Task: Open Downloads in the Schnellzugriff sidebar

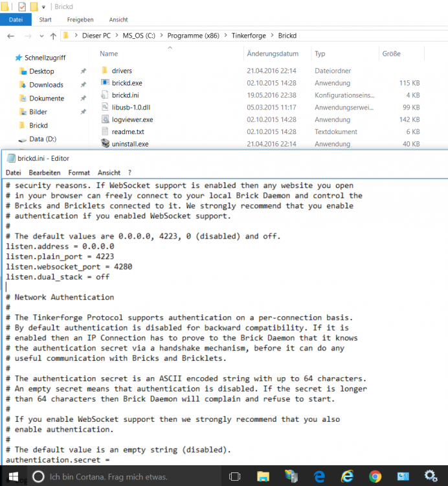Action: point(46,85)
